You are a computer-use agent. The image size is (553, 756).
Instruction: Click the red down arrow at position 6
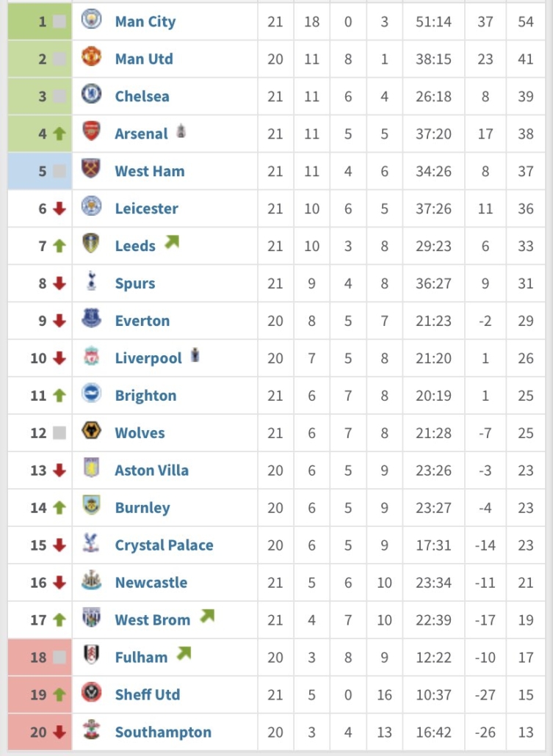click(59, 208)
